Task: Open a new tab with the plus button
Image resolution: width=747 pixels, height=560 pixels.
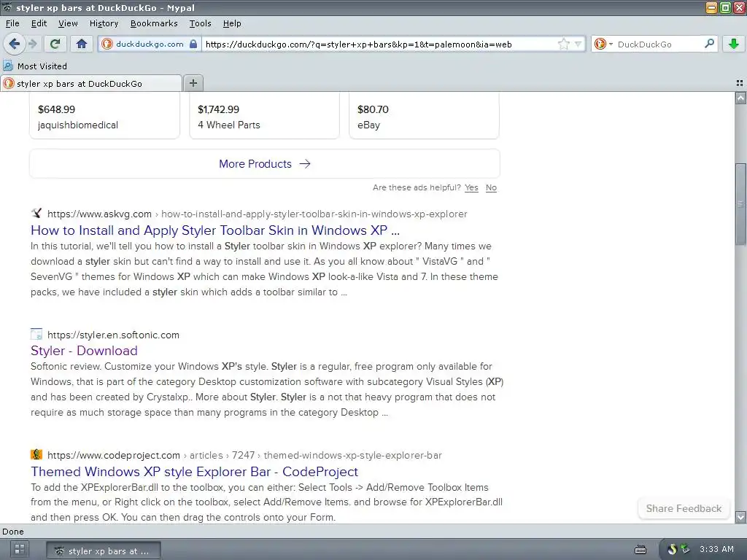Action: [x=193, y=83]
